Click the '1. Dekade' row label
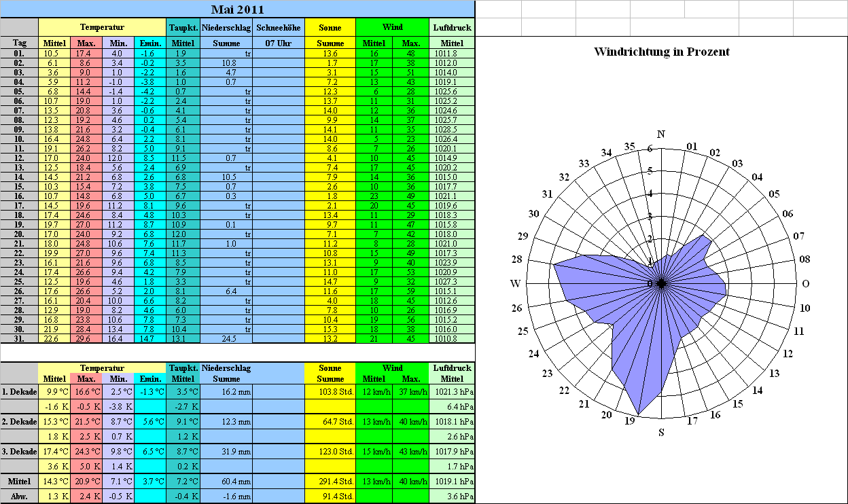This screenshot has height=504, width=848. (x=20, y=391)
